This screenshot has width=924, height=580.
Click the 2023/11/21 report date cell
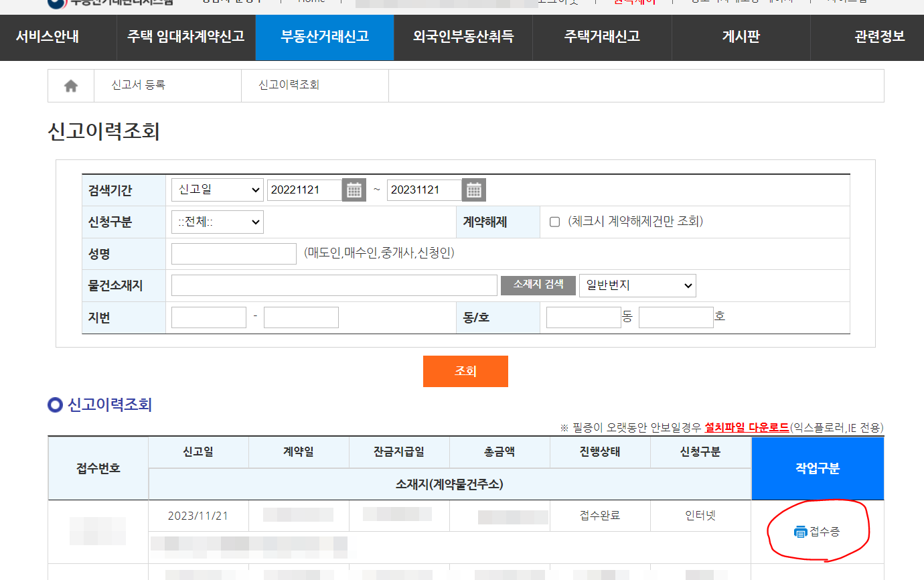(x=198, y=516)
